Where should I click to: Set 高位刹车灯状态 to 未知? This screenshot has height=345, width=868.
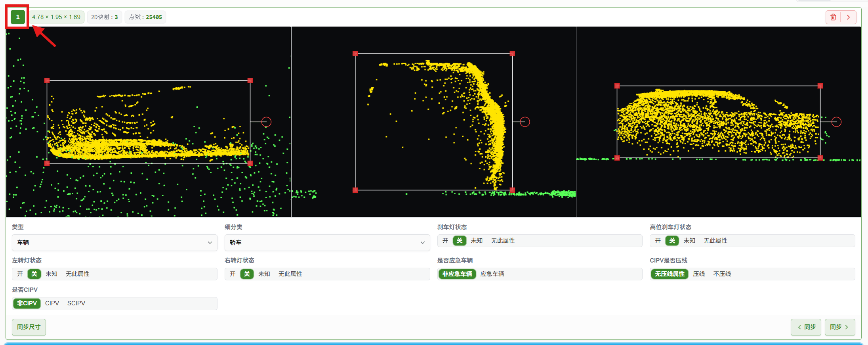tap(689, 241)
